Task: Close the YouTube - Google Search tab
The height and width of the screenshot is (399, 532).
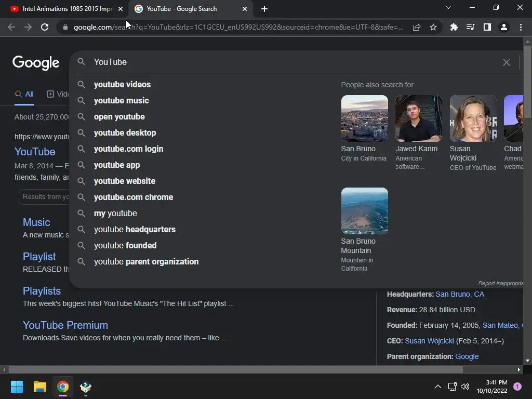Action: (245, 9)
